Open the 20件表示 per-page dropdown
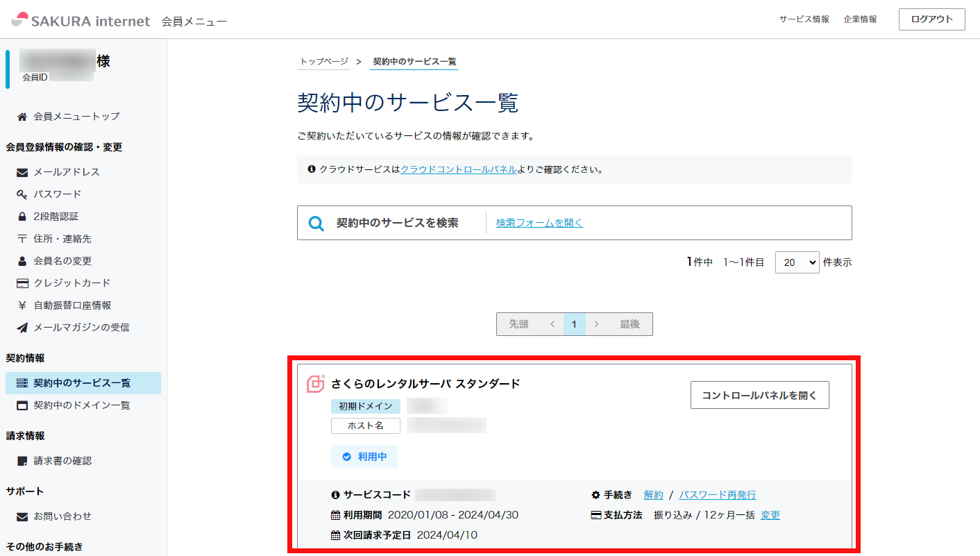Image resolution: width=980 pixels, height=556 pixels. (x=797, y=262)
